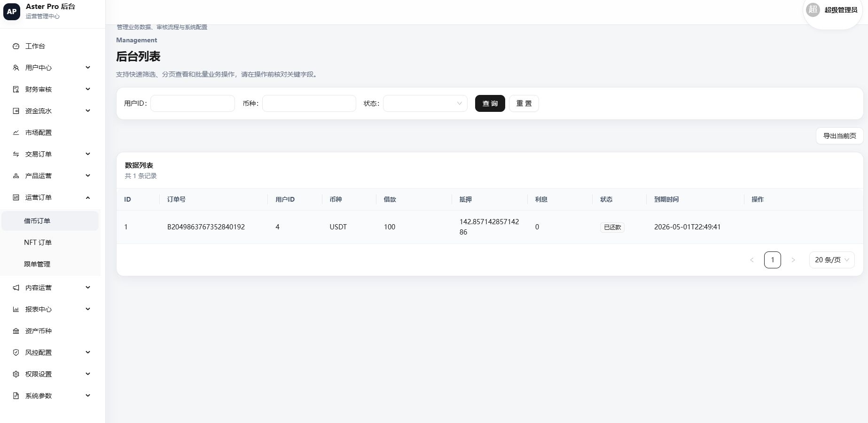Go to 工作台 menu item
The height and width of the screenshot is (423, 868).
pos(50,46)
